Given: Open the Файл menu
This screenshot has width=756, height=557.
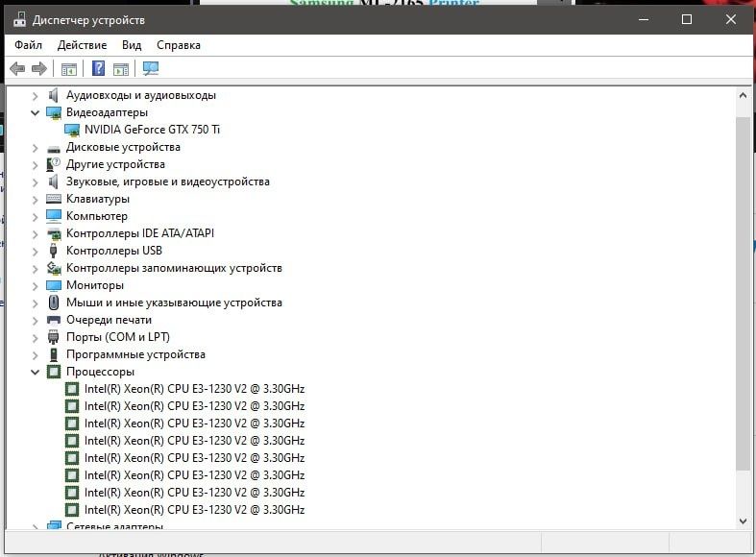Looking at the screenshot, I should pos(28,45).
